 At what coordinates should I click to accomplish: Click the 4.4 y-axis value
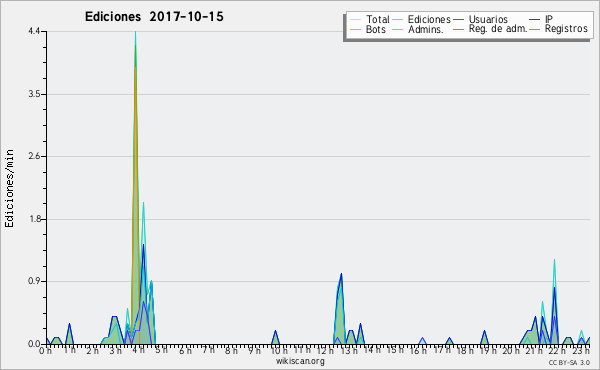[x=34, y=31]
